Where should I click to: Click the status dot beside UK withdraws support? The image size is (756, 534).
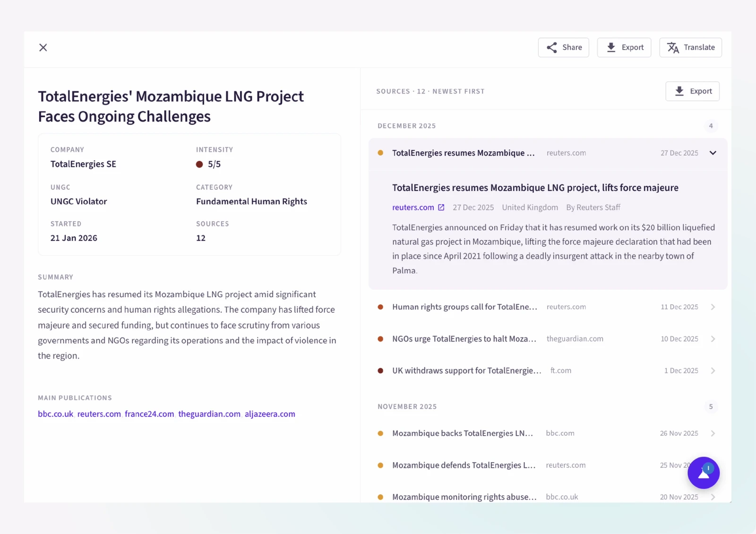[380, 371]
